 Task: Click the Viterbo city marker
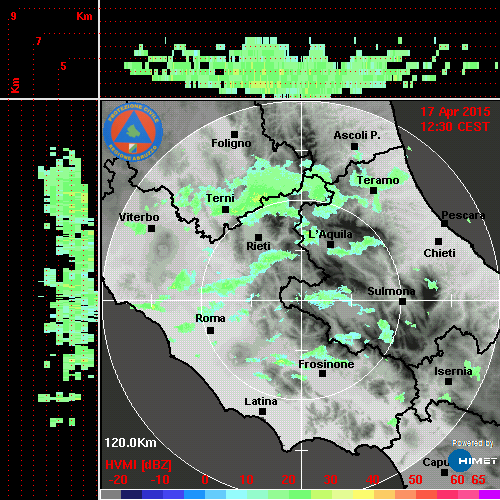[x=151, y=228]
